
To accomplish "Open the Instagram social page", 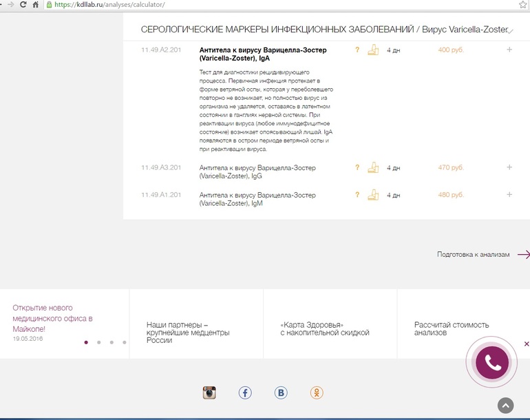I will [209, 392].
